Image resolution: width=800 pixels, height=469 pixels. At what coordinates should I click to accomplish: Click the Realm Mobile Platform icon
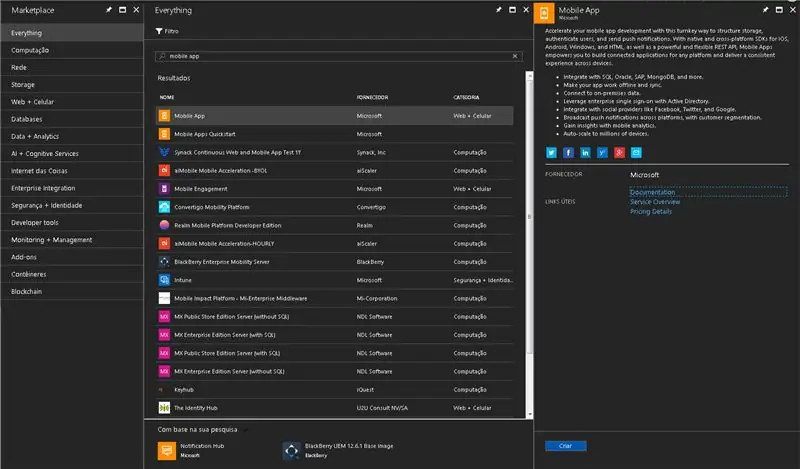[164, 225]
